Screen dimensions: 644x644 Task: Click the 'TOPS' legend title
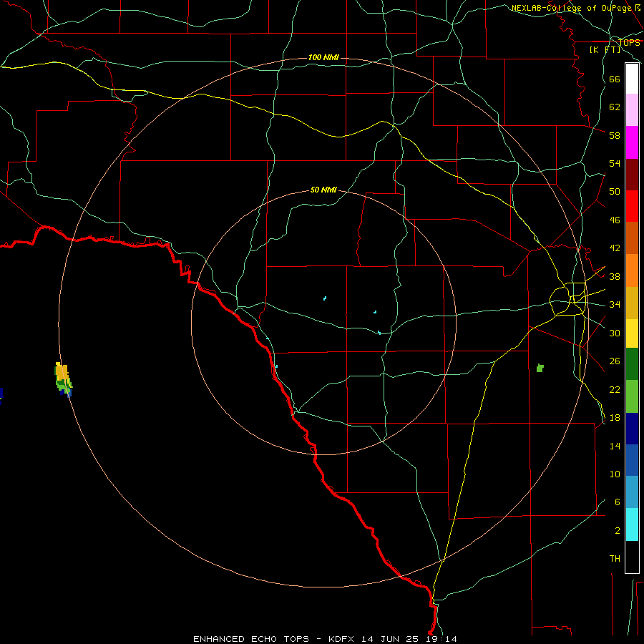point(629,43)
